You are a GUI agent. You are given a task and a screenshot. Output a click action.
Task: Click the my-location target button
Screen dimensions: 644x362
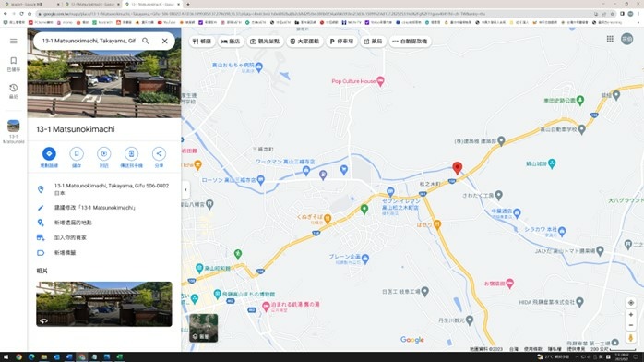click(x=631, y=303)
